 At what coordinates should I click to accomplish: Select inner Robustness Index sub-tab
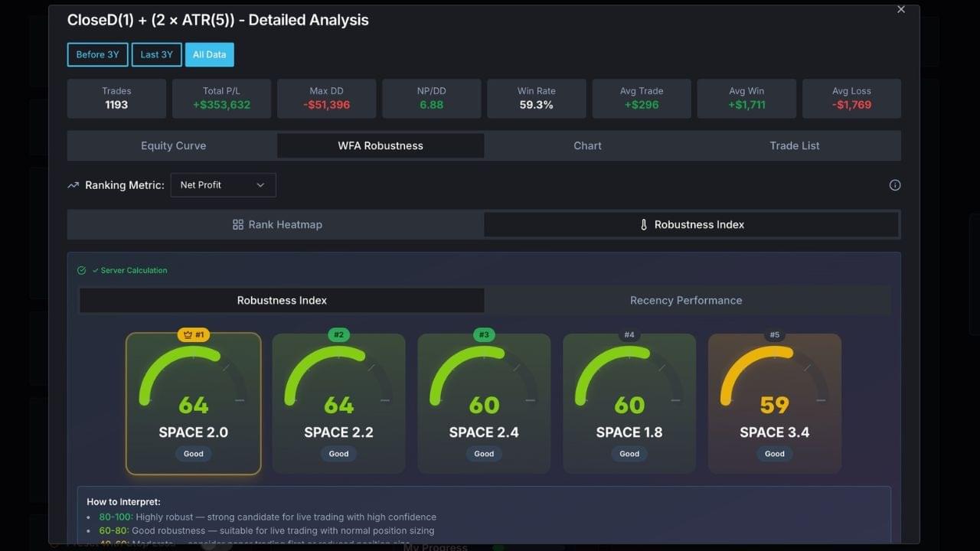[x=282, y=300]
